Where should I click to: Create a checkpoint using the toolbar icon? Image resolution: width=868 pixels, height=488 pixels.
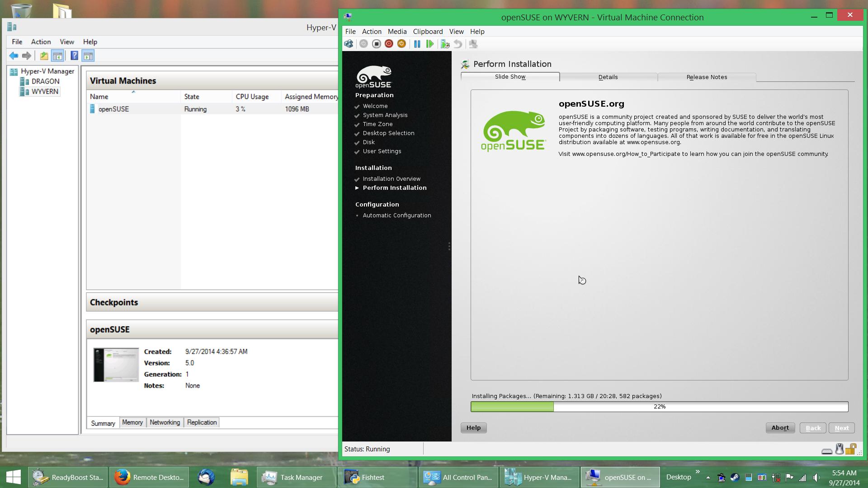click(x=445, y=44)
